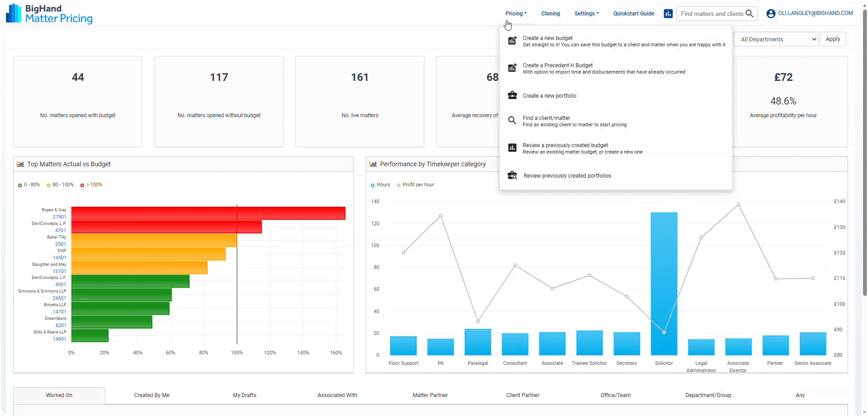Screen dimensions: 868x418
Task: Toggle the Profit per hour legend series
Action: (x=415, y=185)
